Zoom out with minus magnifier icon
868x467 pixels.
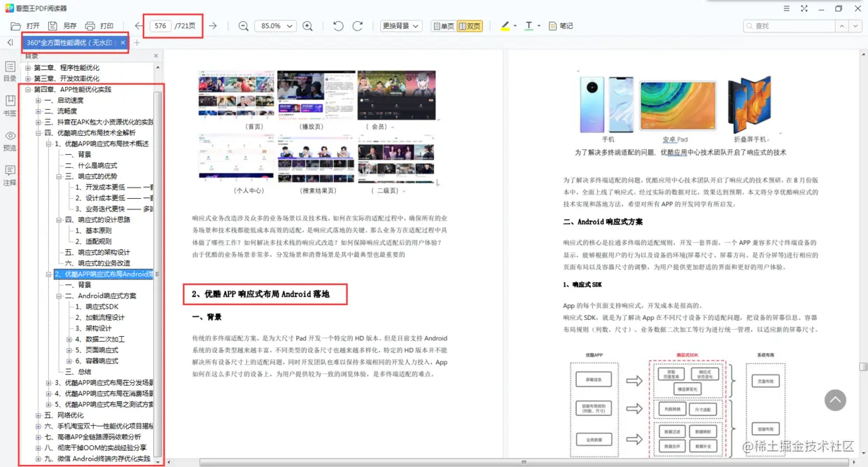(x=244, y=26)
